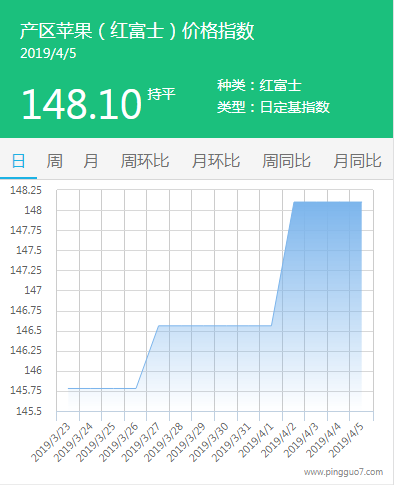Image resolution: width=394 pixels, height=485 pixels.
Task: Select the 周环比 tab
Action: 145,161
